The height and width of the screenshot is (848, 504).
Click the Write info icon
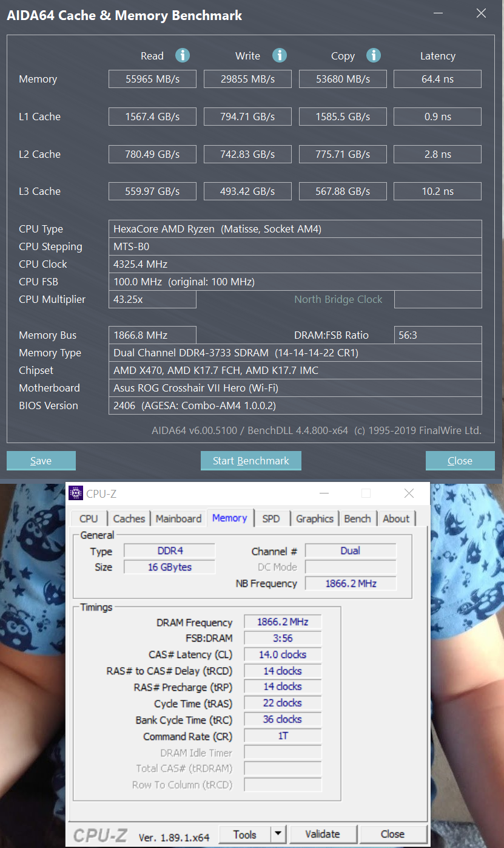tap(279, 55)
